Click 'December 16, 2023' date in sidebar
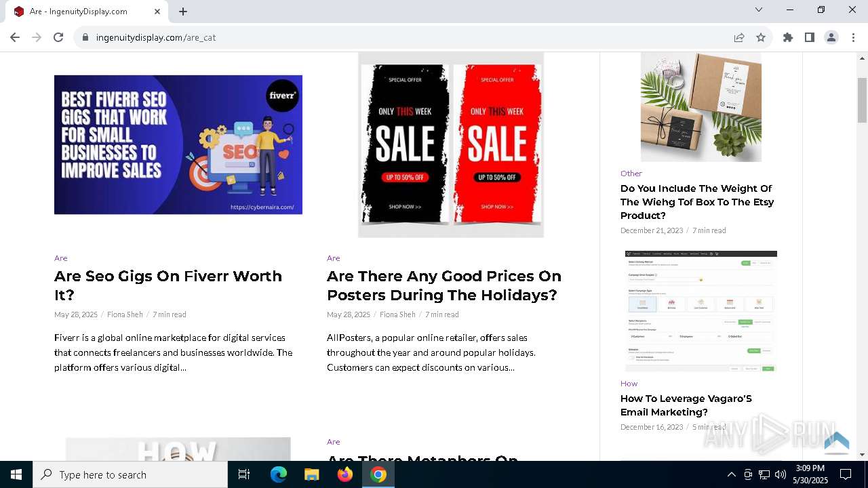Screen dimensions: 868x488 [x=652, y=427]
